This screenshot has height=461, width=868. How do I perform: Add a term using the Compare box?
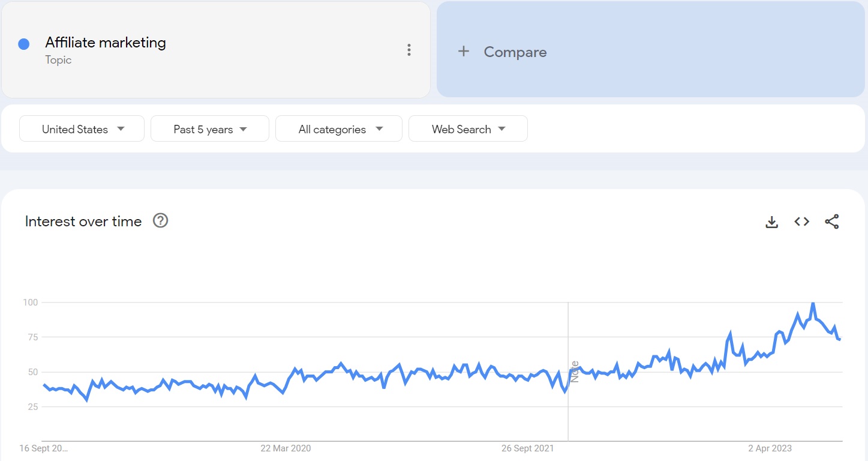click(x=515, y=52)
